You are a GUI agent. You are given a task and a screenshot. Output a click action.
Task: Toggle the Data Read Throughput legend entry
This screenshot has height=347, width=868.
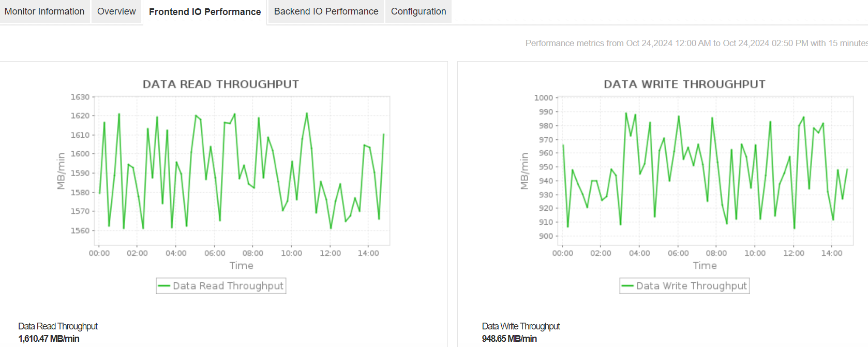coord(228,286)
